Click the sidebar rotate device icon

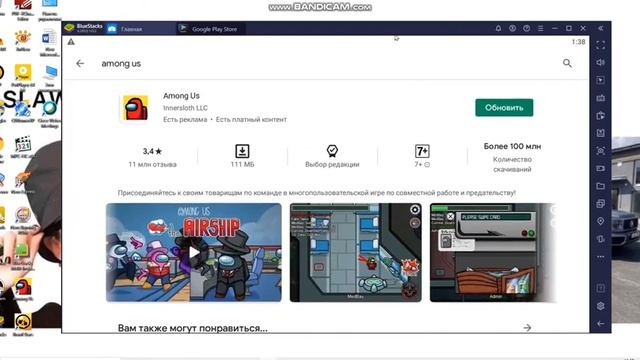coord(600,239)
